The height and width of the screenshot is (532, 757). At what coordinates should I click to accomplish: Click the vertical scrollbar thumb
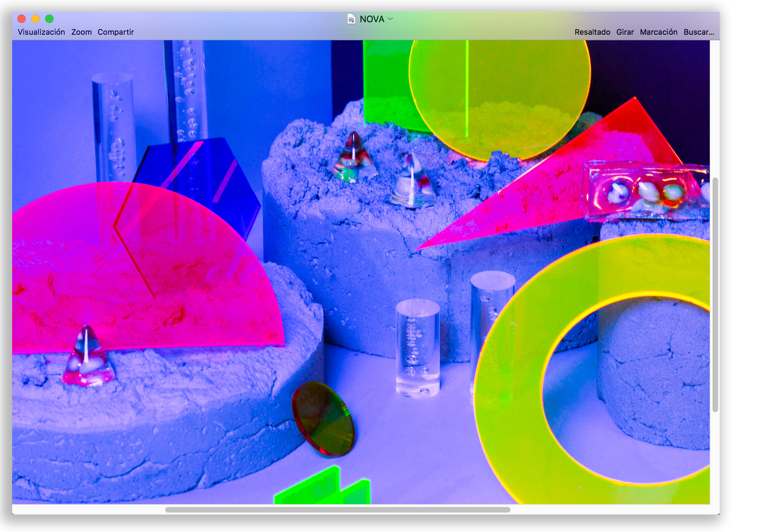click(x=715, y=295)
